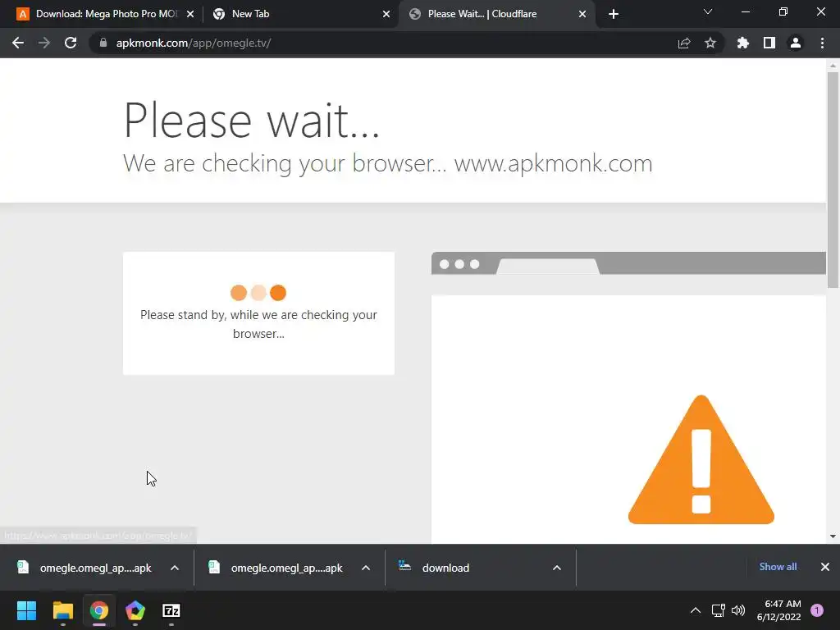Click the scrollbar down arrow
Screen dimensions: 840x630
[x=833, y=536]
